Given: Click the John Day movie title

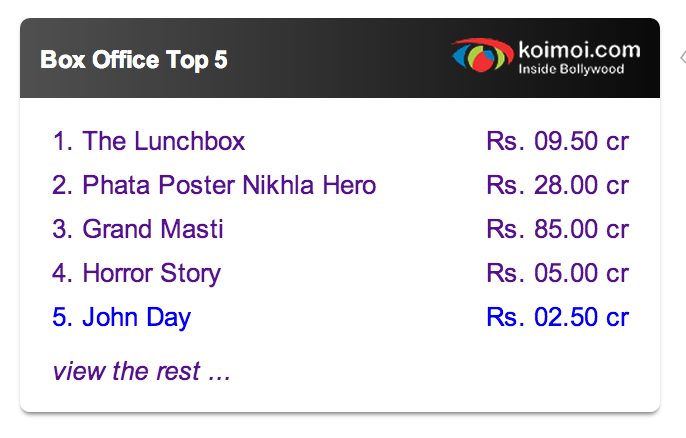Looking at the screenshot, I should click(x=137, y=318).
